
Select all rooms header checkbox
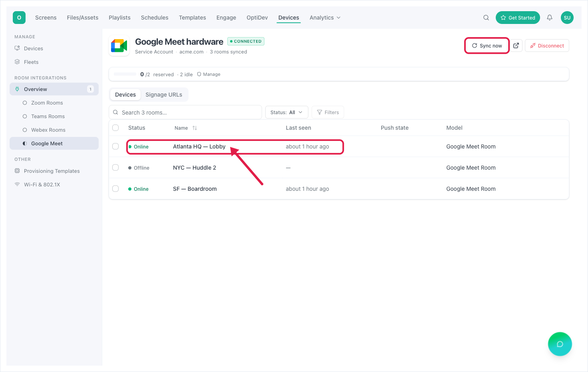(x=115, y=128)
